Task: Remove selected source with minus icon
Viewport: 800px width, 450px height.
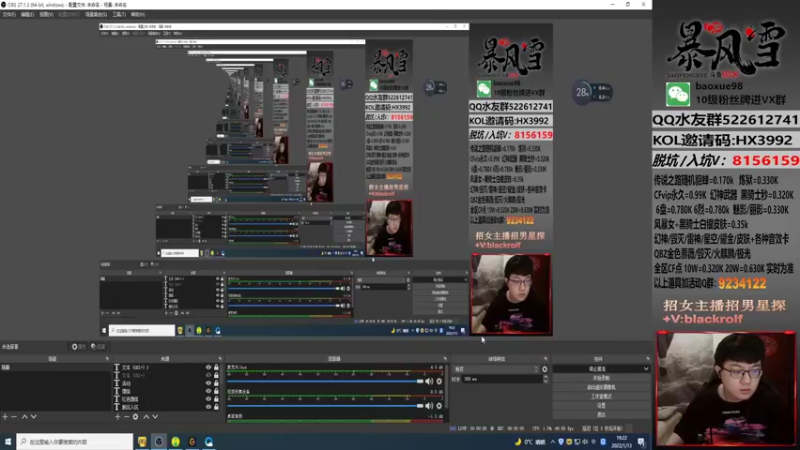Action: tap(127, 417)
